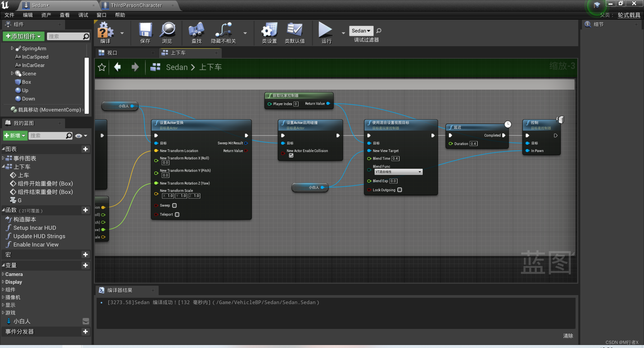This screenshot has width=644, height=348.
Task: Click the 轮式载具 parent class link
Action: click(629, 15)
